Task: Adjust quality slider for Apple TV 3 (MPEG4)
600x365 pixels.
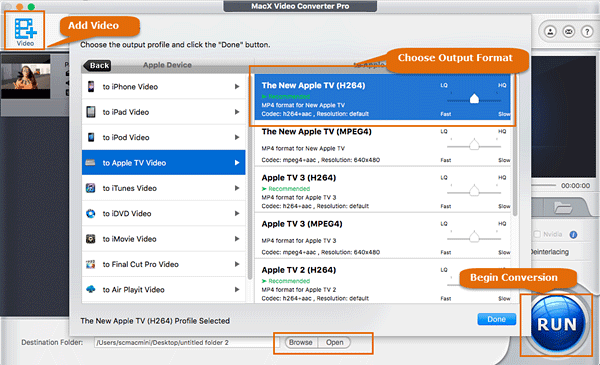Action: 474,237
